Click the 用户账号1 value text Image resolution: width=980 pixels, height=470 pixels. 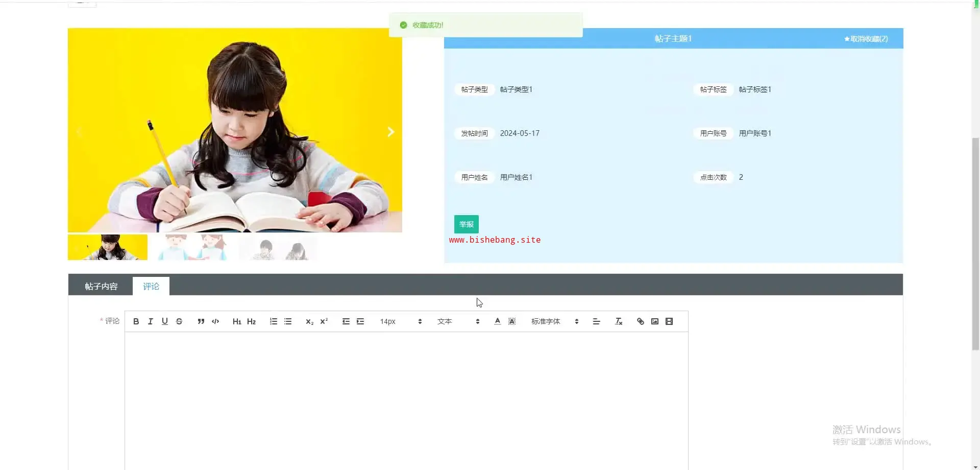point(755,133)
